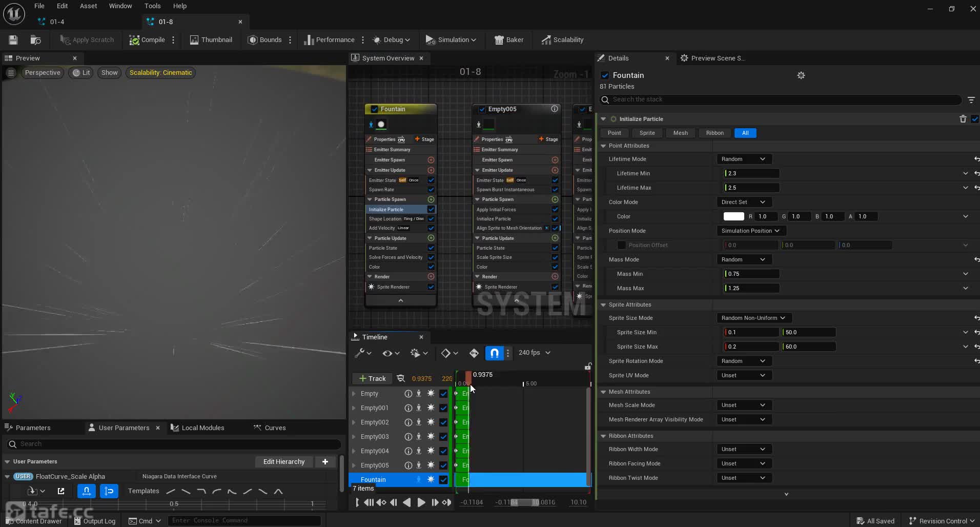Screen dimensions: 980x527
Task: Filter attributes by Ribbon
Action: [x=714, y=133]
